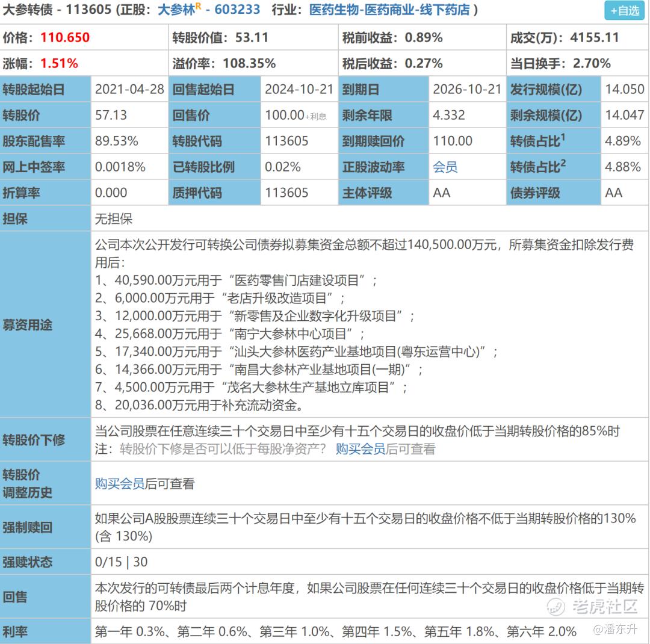Open industry link 医药生物-医药商业-线下药店

tap(389, 9)
